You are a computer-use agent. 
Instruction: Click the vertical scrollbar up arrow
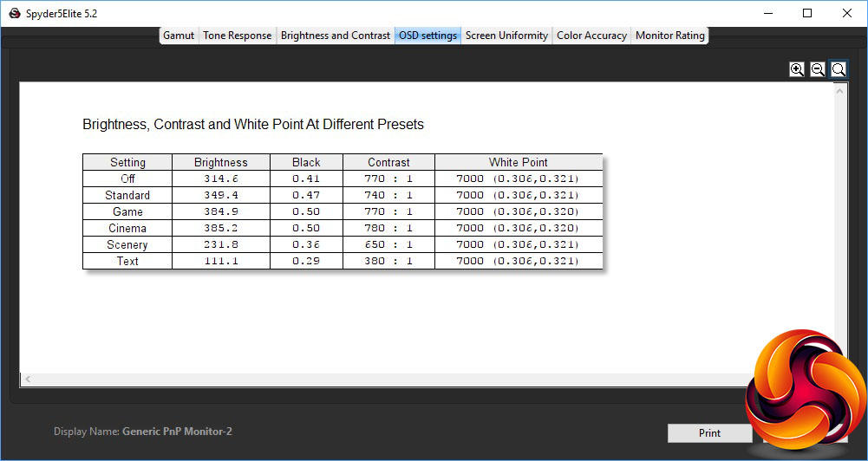point(839,91)
